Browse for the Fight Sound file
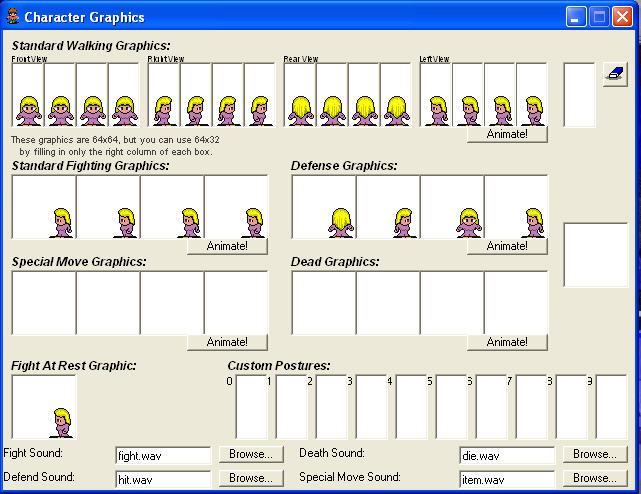 pyautogui.click(x=249, y=454)
